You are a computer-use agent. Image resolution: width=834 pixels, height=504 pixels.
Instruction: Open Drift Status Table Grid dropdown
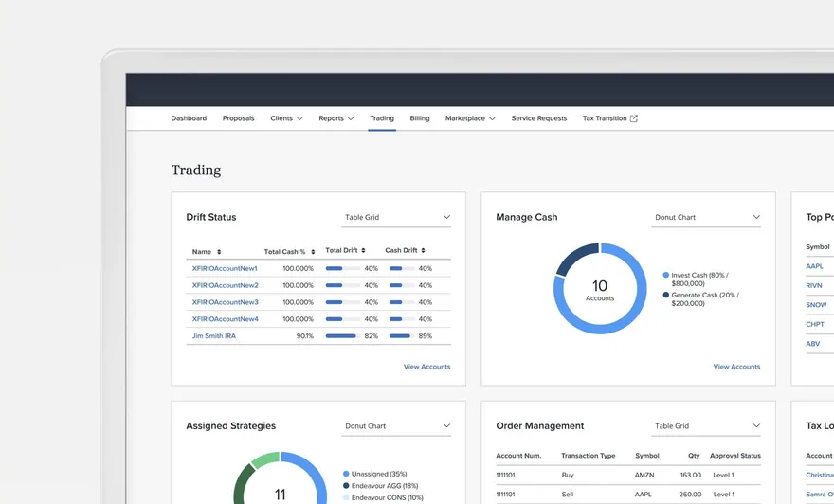click(396, 217)
